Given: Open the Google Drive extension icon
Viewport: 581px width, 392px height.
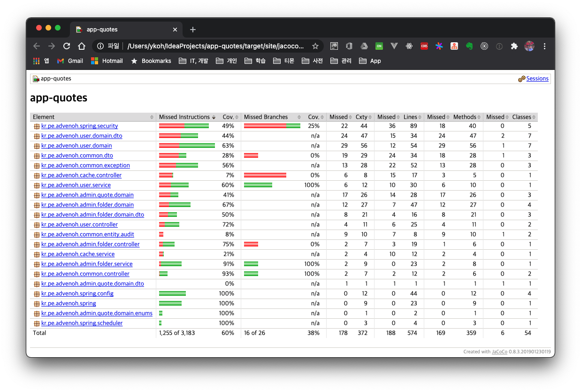Looking at the screenshot, I should coord(364,46).
